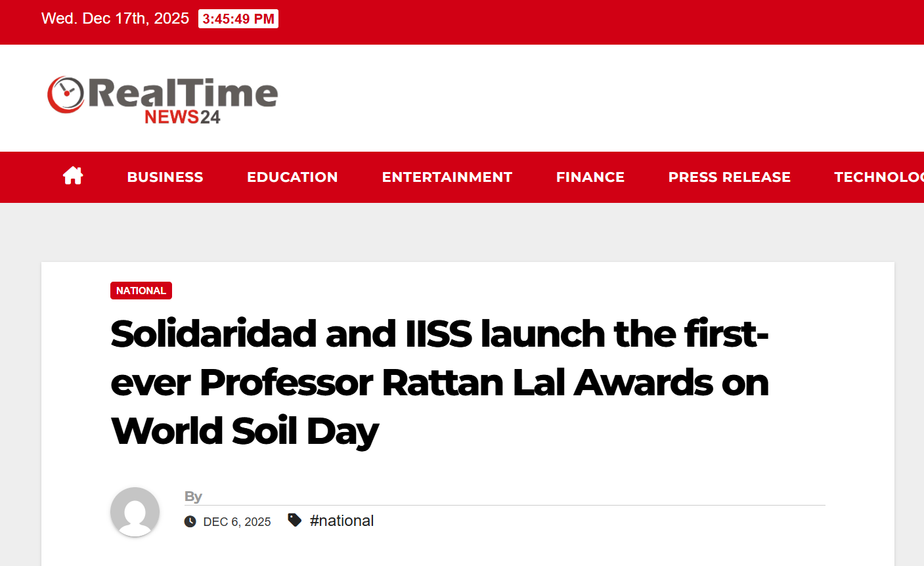
Task: Click the By author line
Action: tap(194, 496)
